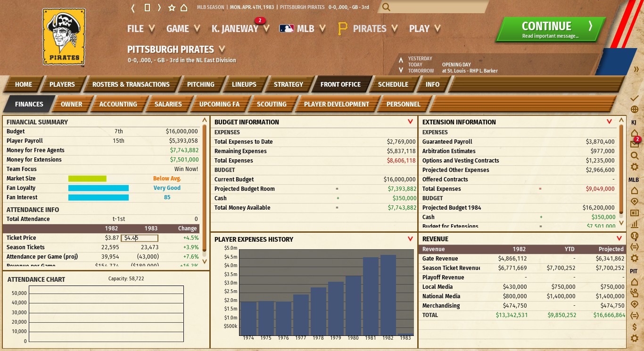Open the gear icon in the PIT sidebar section
Screen dimensions: 644x351
pos(634,338)
